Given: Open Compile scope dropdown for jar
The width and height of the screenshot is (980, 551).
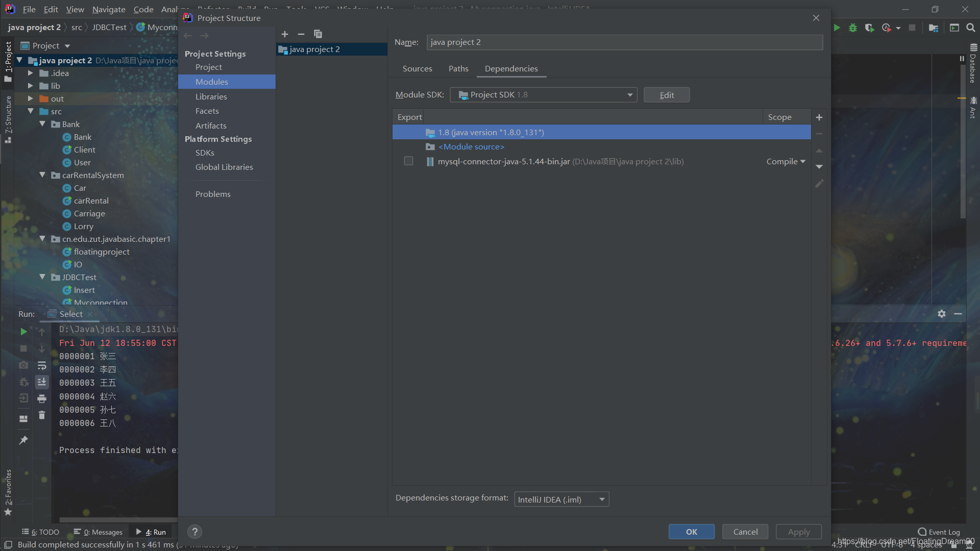Looking at the screenshot, I should (786, 161).
